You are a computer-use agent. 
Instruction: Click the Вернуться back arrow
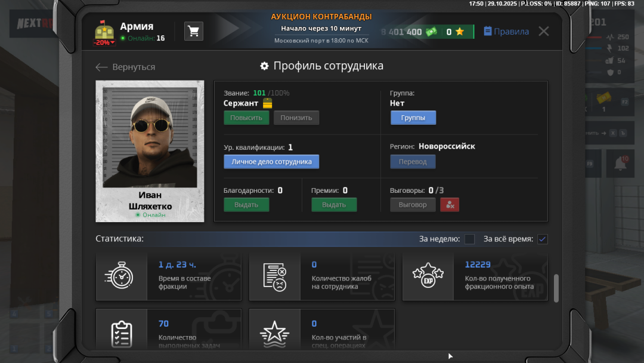click(x=101, y=67)
